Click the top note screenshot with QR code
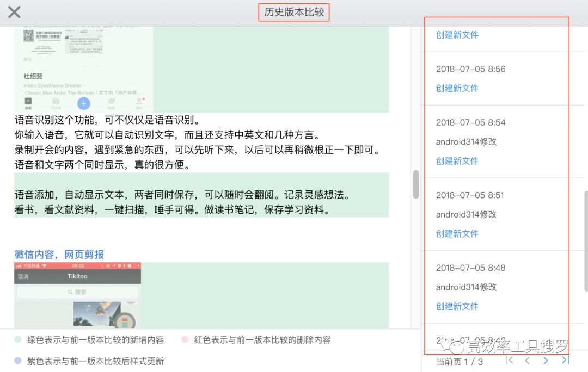588x372 pixels. point(84,69)
